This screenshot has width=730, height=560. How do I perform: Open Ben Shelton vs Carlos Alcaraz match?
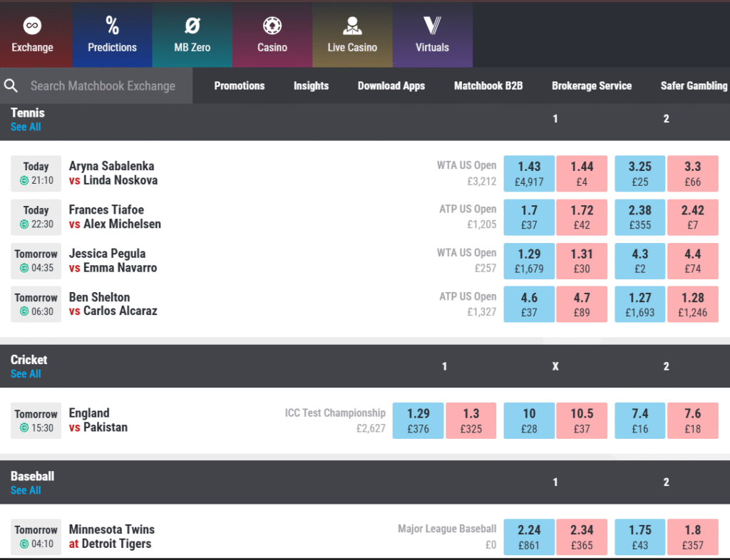tap(113, 304)
